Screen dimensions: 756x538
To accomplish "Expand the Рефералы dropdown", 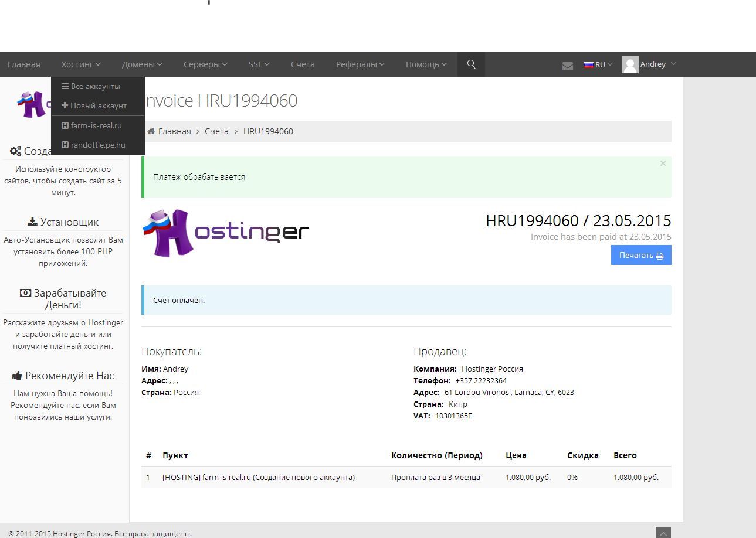I will tap(360, 64).
